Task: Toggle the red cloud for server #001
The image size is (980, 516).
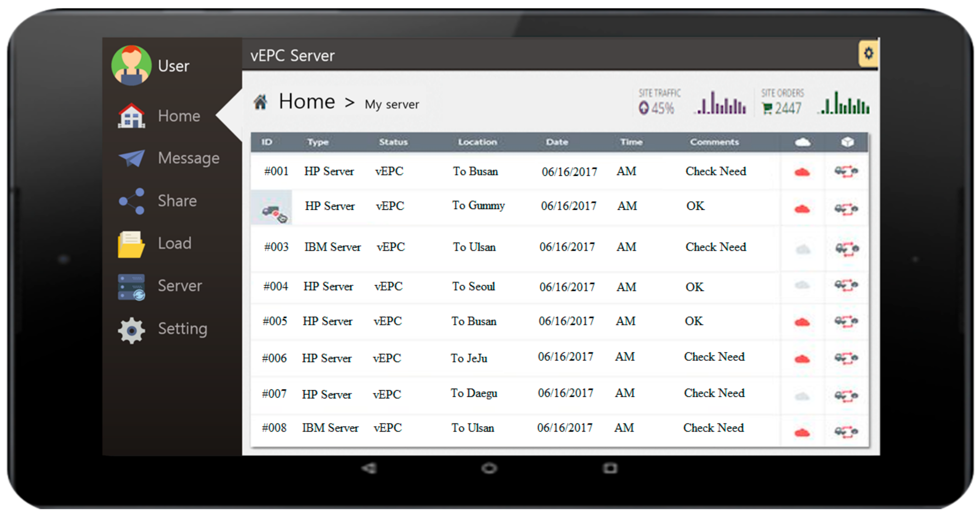Action: tap(802, 172)
